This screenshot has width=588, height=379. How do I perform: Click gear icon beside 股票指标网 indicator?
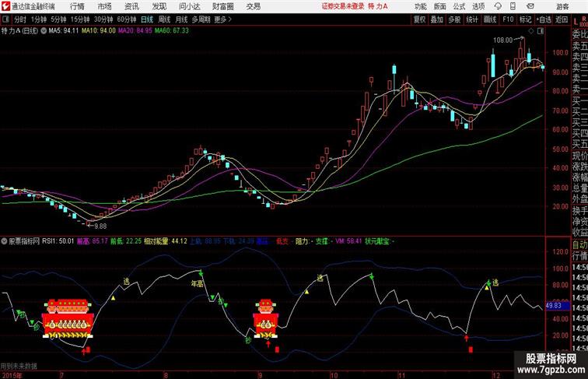click(4, 241)
